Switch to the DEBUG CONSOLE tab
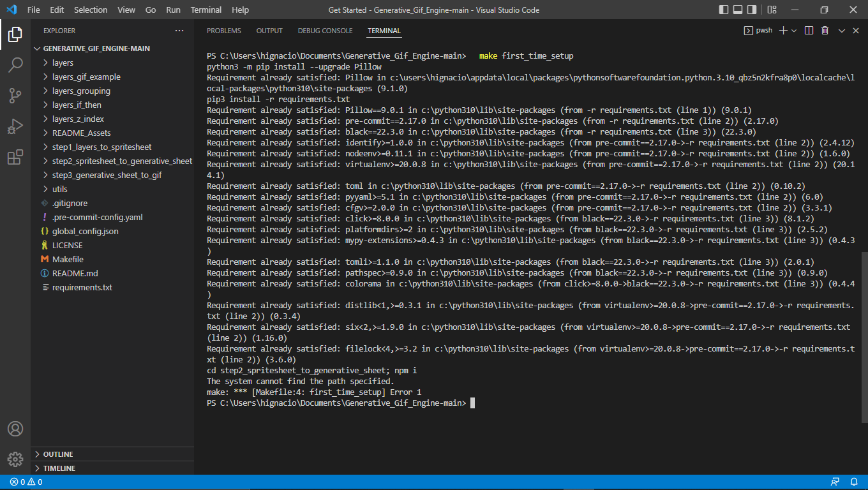This screenshot has width=868, height=490. point(325,31)
